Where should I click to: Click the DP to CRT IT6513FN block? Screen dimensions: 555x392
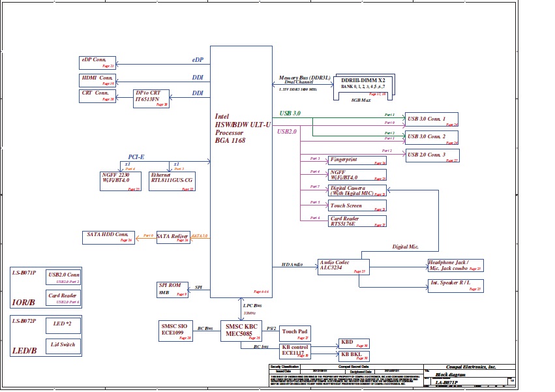[x=151, y=98]
